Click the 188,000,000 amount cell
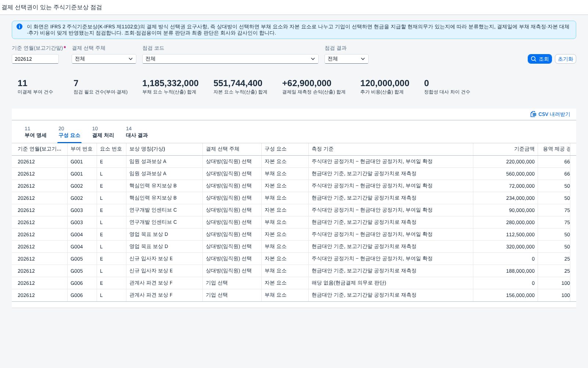The width and height of the screenshot is (588, 368). point(505,271)
